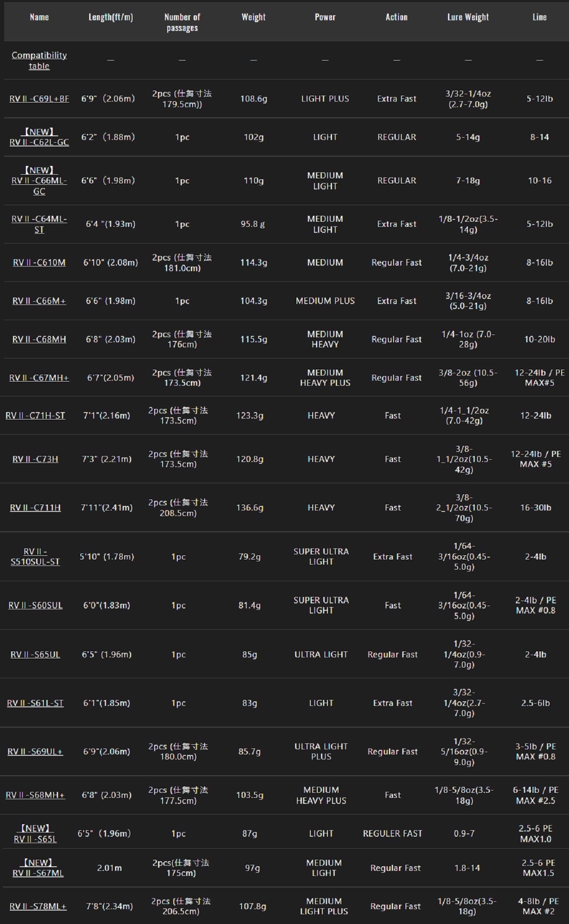Click the RV II-C68MH model link
569x924 pixels.
pyautogui.click(x=39, y=339)
